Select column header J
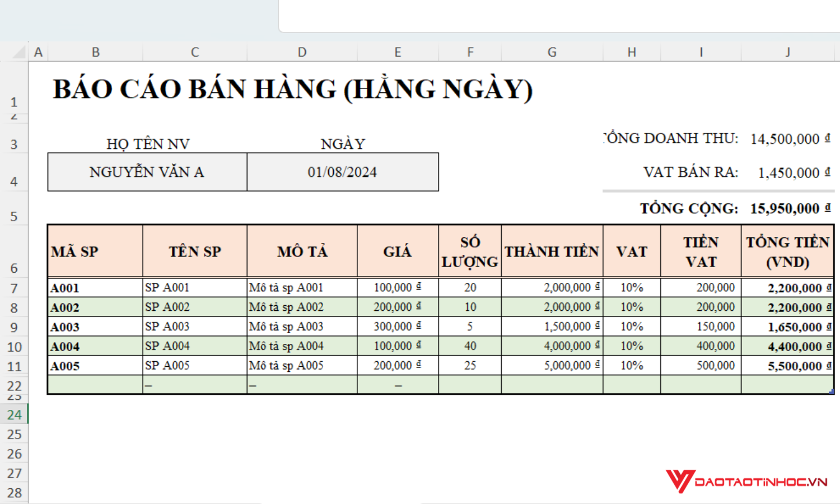 (787, 52)
